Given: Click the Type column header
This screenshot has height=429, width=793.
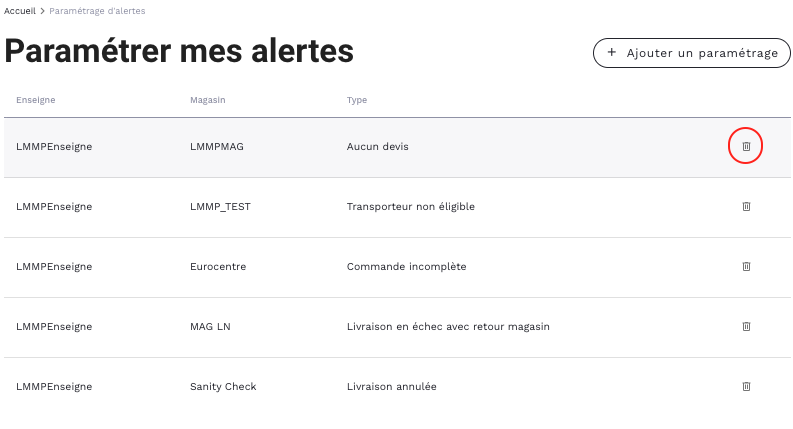Looking at the screenshot, I should (x=357, y=100).
